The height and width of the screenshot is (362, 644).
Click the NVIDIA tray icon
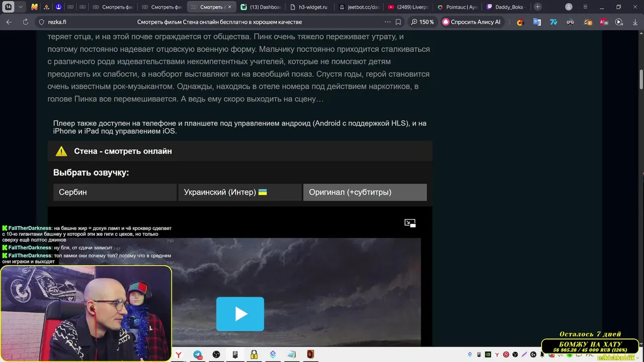coord(488,354)
